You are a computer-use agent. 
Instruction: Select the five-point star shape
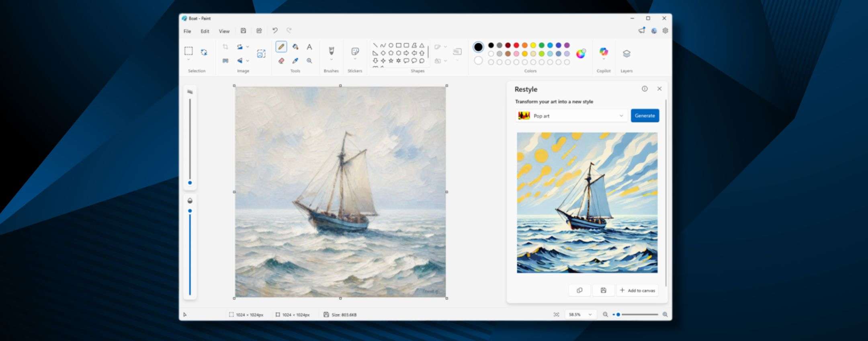point(391,61)
